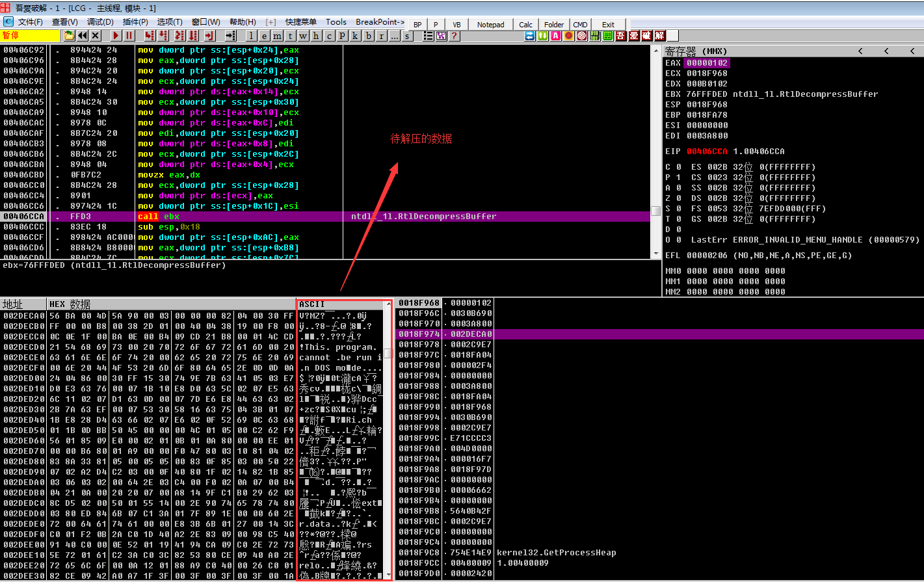Open the Tools menu
The width and height of the screenshot is (924, 582).
336,22
